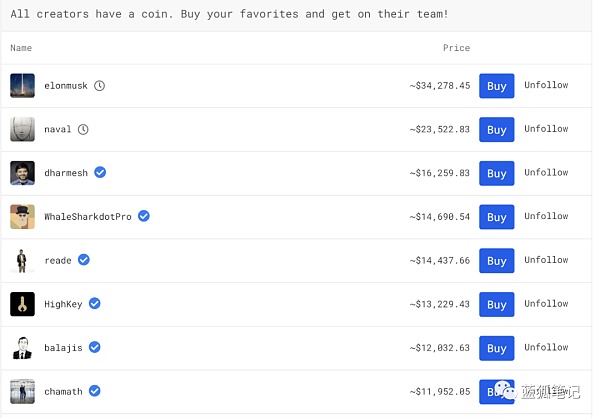600x418 pixels.
Task: Click the clock icon beside elonmusk
Action: click(99, 86)
